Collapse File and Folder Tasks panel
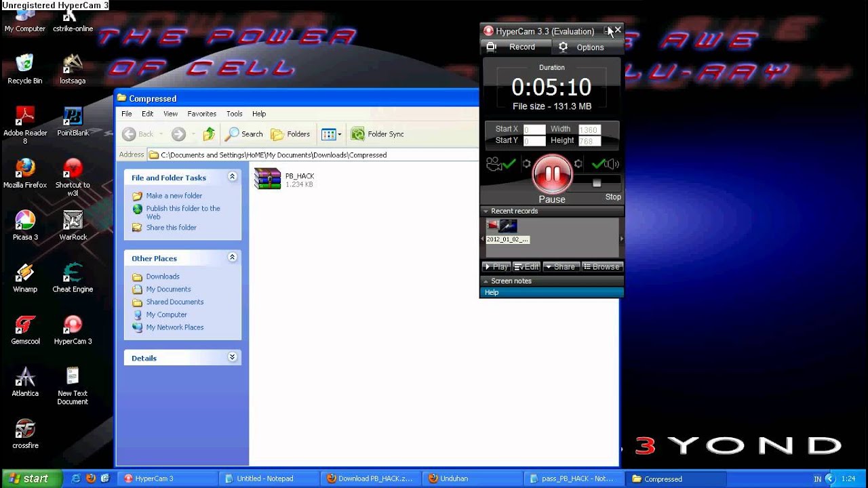This screenshot has width=868, height=488. coord(232,177)
